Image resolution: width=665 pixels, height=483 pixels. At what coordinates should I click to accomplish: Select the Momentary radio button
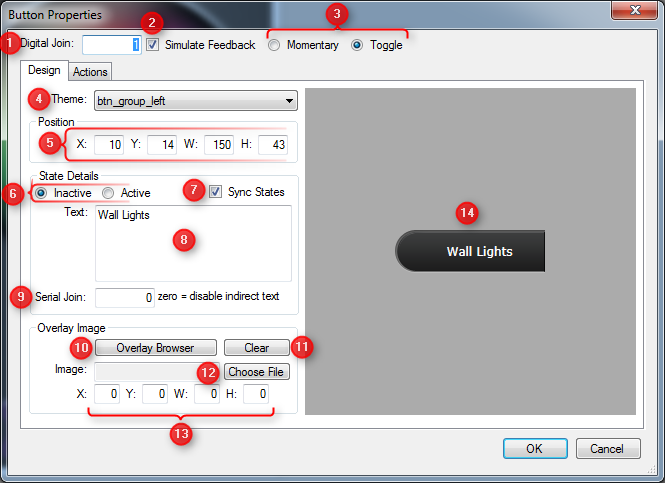tap(274, 45)
